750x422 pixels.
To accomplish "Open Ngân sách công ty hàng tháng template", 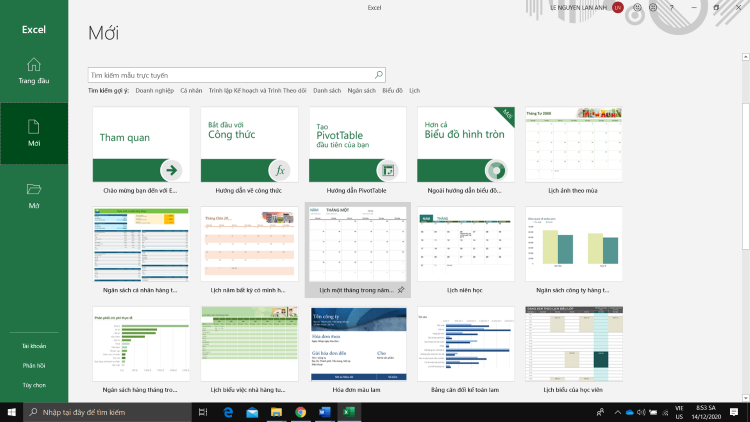I will click(574, 244).
